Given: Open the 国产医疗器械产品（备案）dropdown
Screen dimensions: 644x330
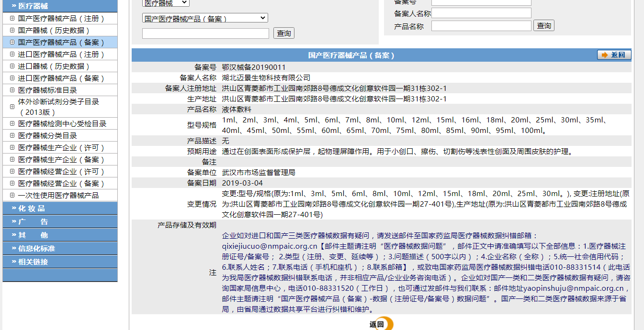Looking at the screenshot, I should tap(205, 18).
